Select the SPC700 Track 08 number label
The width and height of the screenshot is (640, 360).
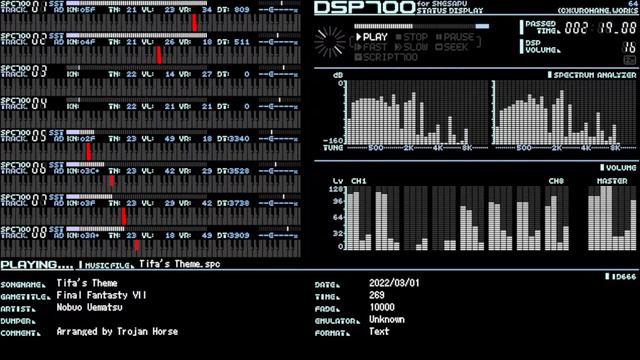pos(24,232)
